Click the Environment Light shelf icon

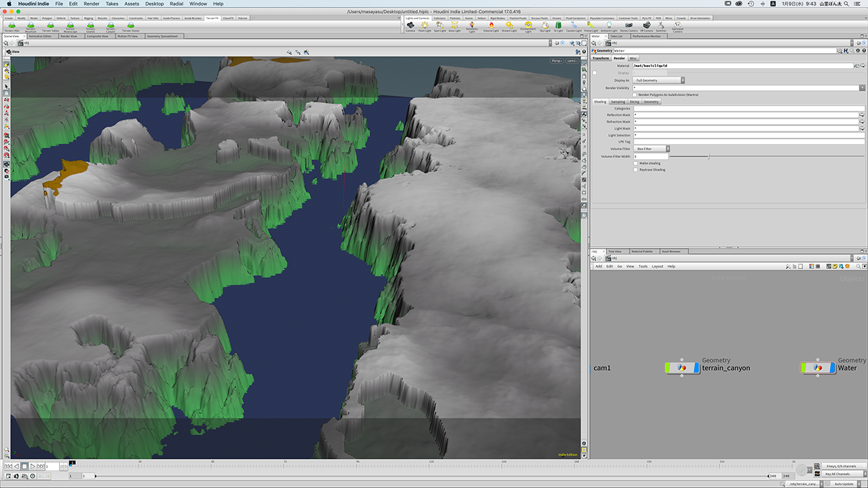[528, 26]
